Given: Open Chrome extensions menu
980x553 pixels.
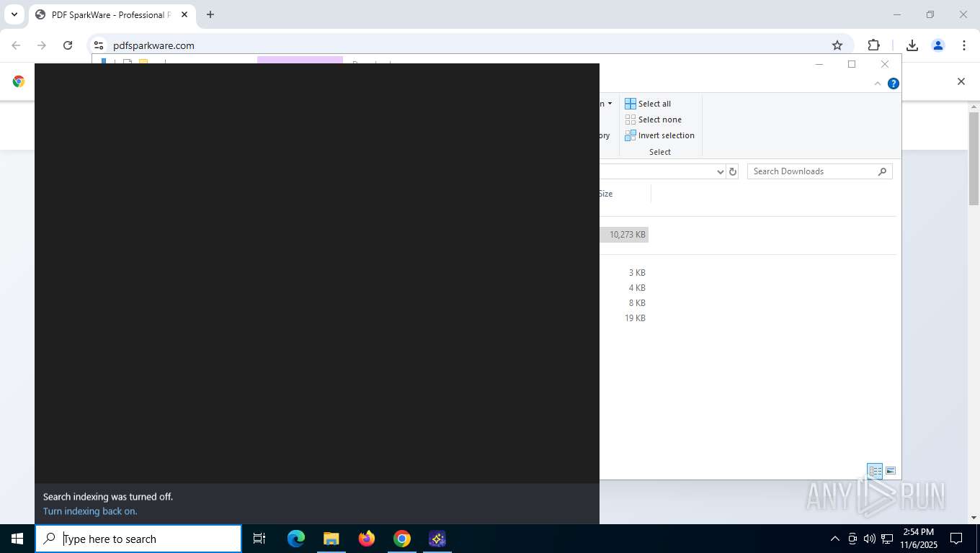Looking at the screenshot, I should 873,45.
